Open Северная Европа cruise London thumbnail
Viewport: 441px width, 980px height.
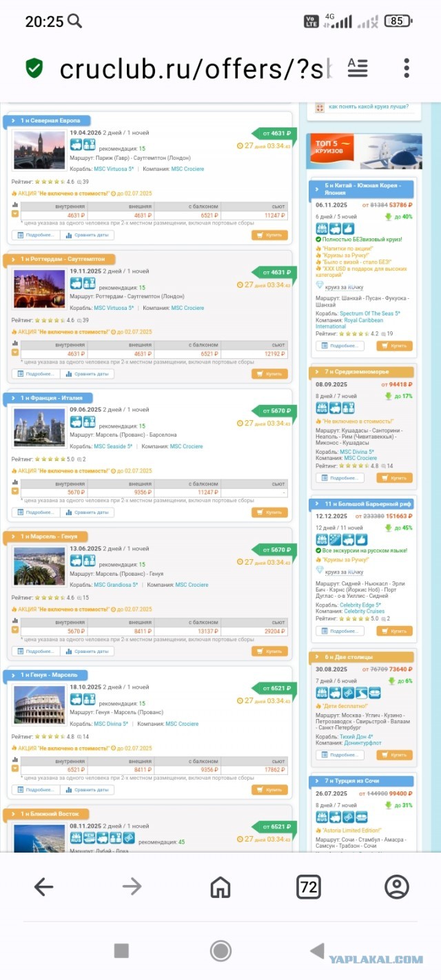click(x=39, y=151)
